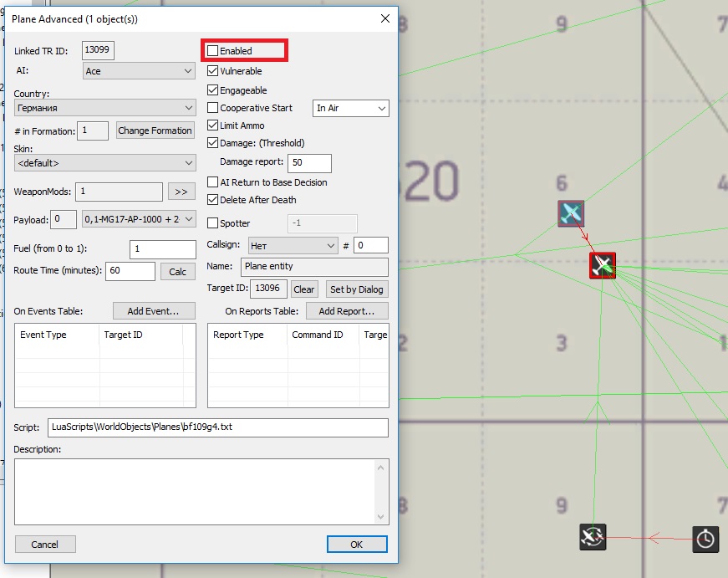Select the cyan plane icon on map

tap(571, 214)
